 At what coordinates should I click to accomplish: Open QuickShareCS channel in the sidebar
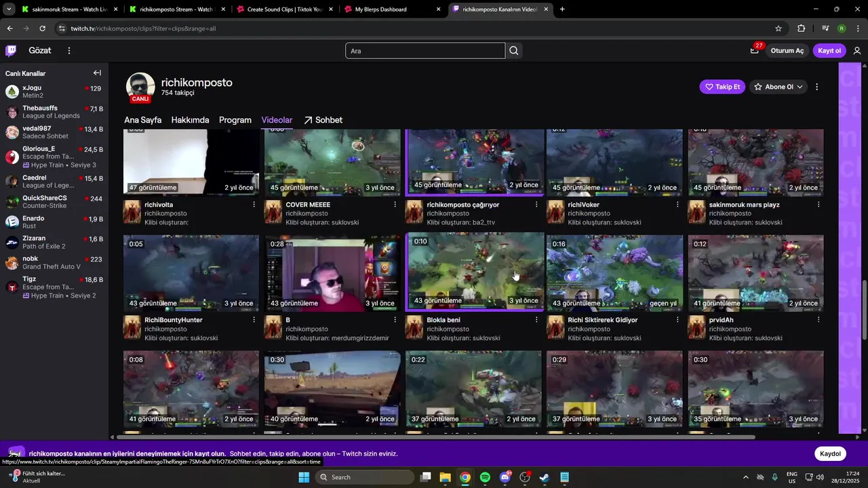click(54, 201)
